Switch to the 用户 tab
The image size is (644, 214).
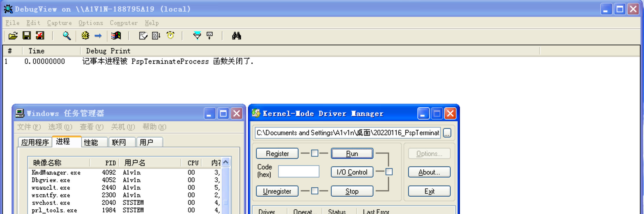point(150,142)
